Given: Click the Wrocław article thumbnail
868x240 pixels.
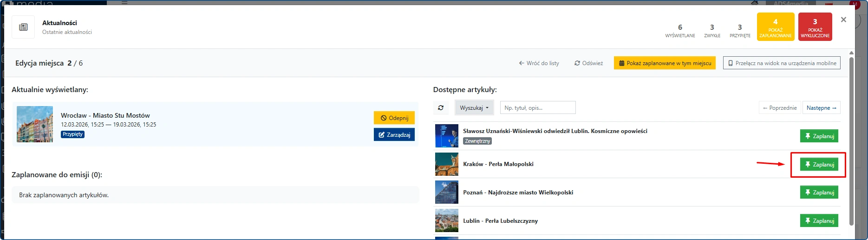Looking at the screenshot, I should coord(35,124).
